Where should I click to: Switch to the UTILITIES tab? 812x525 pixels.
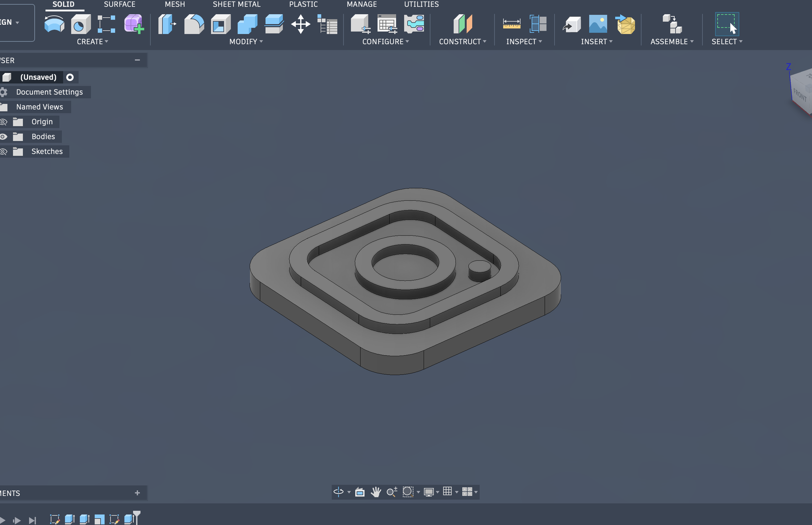click(421, 4)
